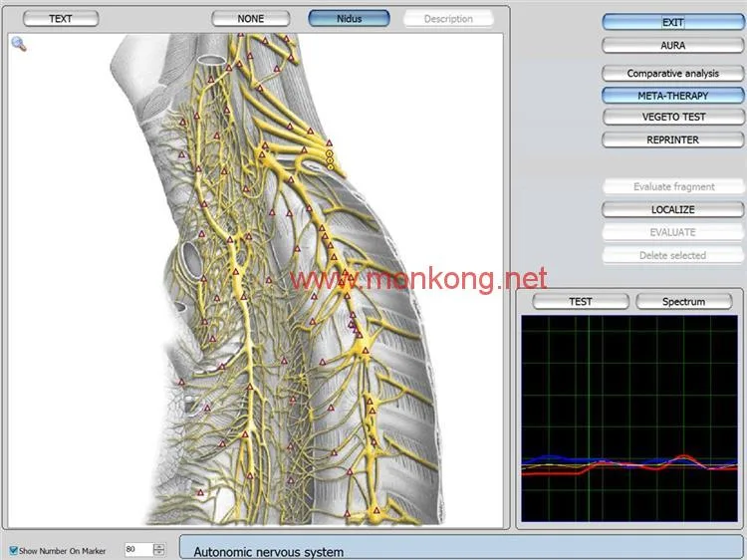
Task: Select the Nidus button
Action: tap(350, 19)
